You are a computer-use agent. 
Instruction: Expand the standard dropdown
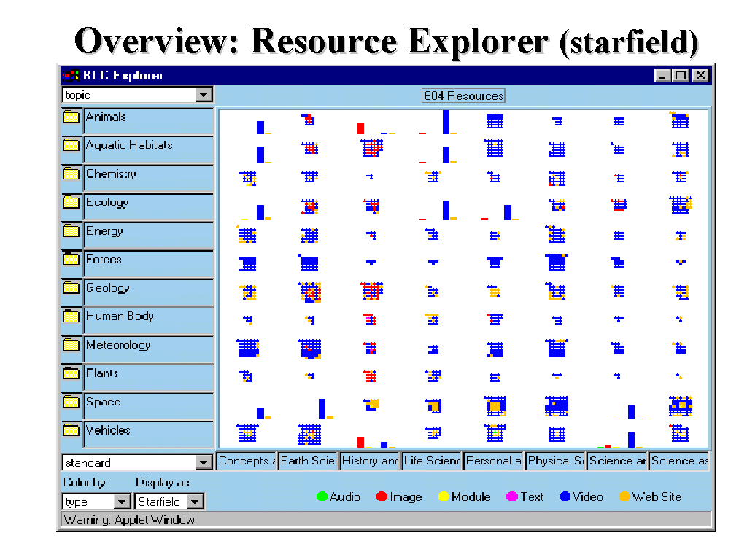pos(204,462)
